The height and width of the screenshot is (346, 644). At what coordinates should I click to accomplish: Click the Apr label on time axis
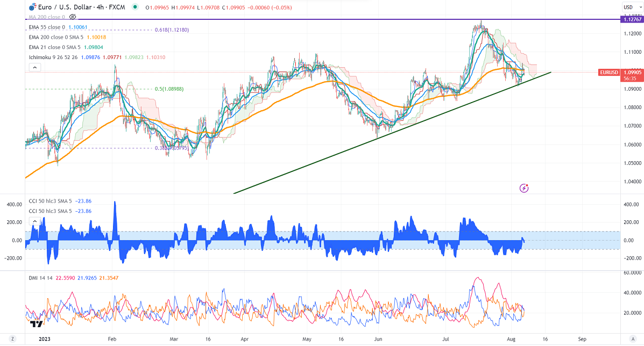pos(244,339)
